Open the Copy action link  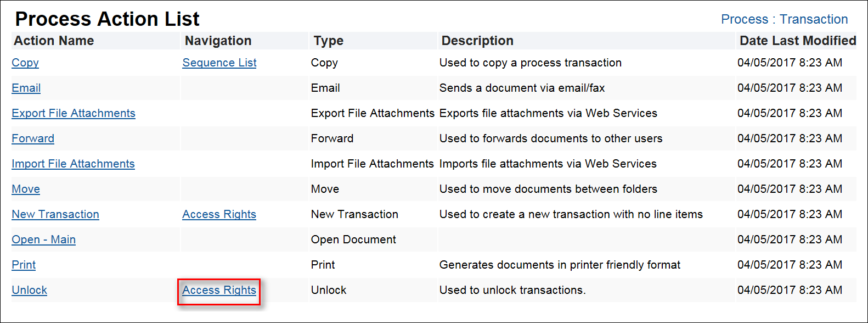25,63
